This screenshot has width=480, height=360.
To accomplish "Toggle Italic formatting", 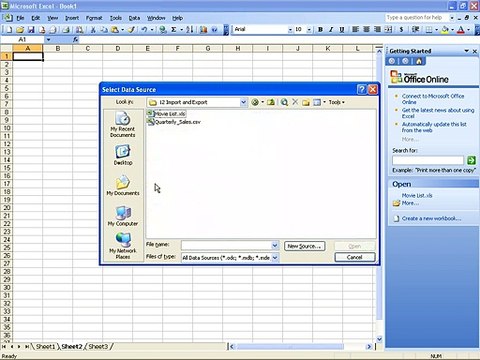I will 331,30.
